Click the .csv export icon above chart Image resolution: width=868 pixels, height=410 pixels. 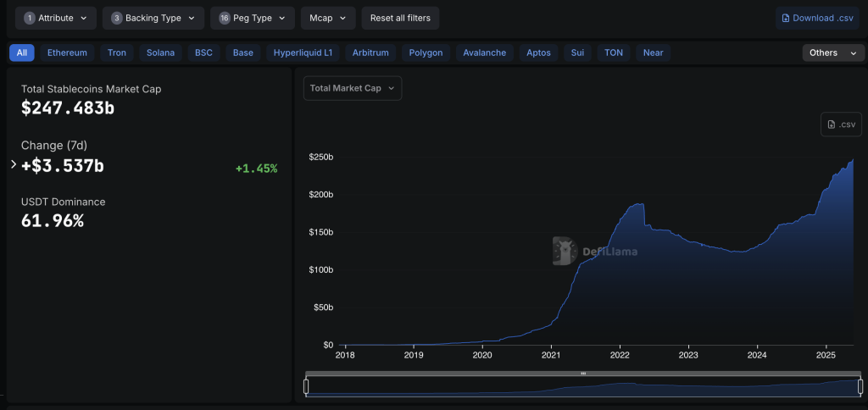(841, 125)
